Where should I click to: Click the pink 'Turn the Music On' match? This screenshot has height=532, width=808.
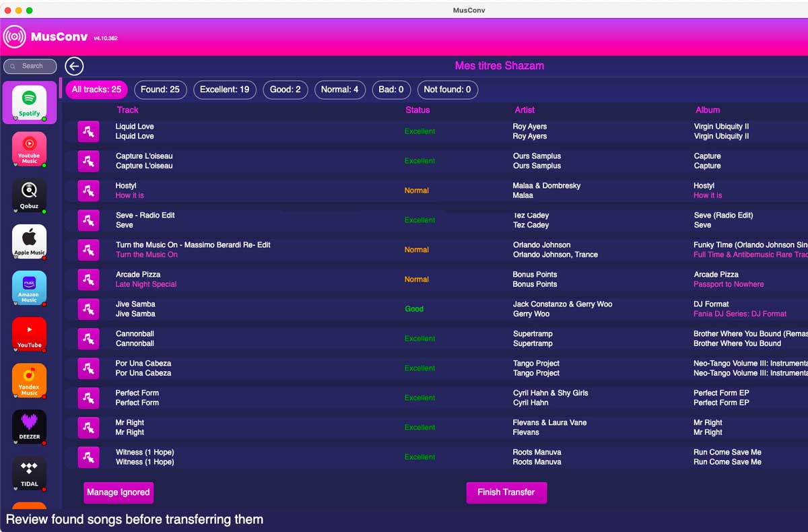(147, 255)
